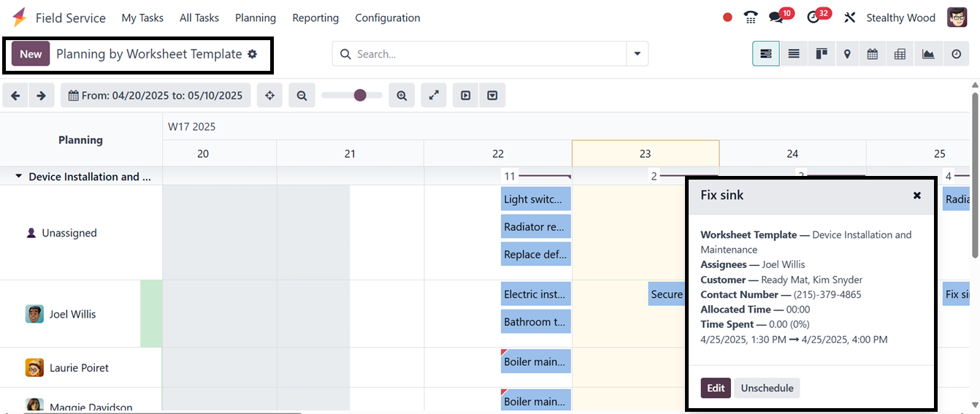Viewport: 980px width, 414px height.
Task: Open the search options dropdown
Action: pos(638,54)
